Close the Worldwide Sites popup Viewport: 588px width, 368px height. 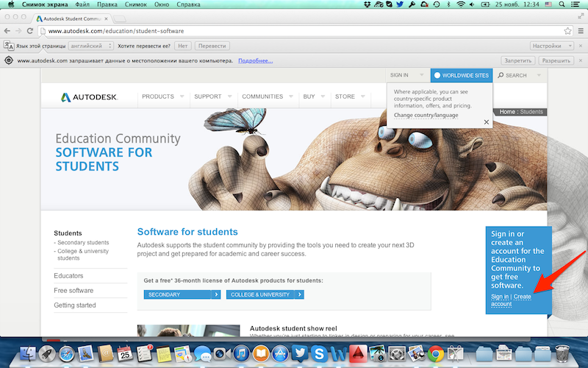(x=486, y=122)
